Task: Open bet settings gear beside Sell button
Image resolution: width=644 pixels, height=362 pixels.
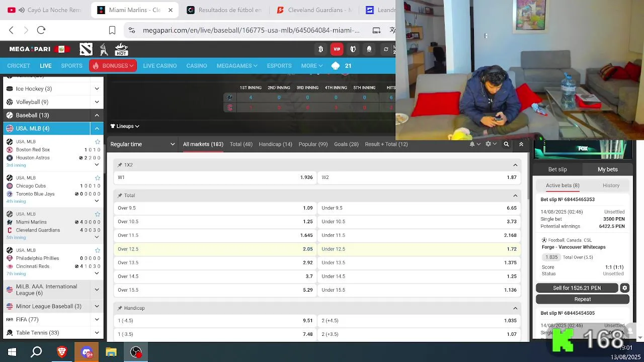Action: 624,288
